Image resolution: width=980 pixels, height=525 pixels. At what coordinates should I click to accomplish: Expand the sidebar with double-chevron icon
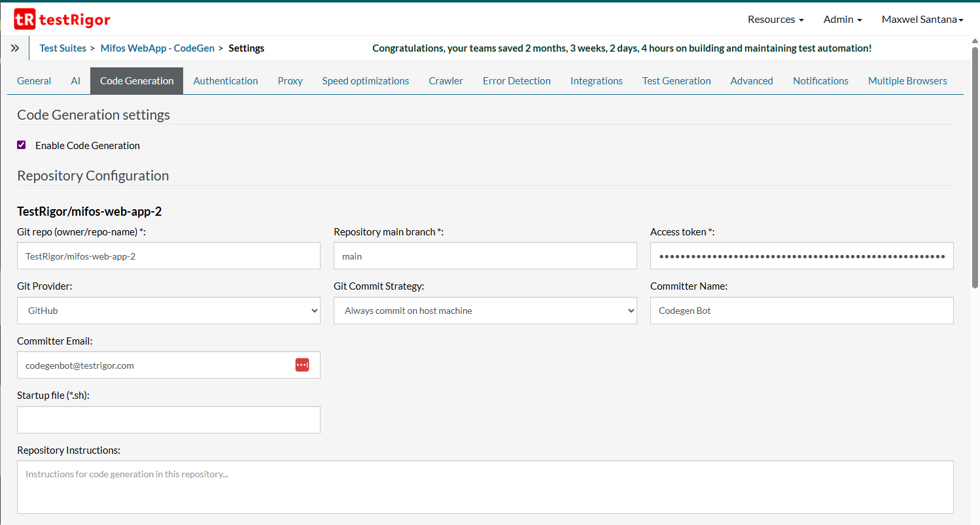[15, 48]
